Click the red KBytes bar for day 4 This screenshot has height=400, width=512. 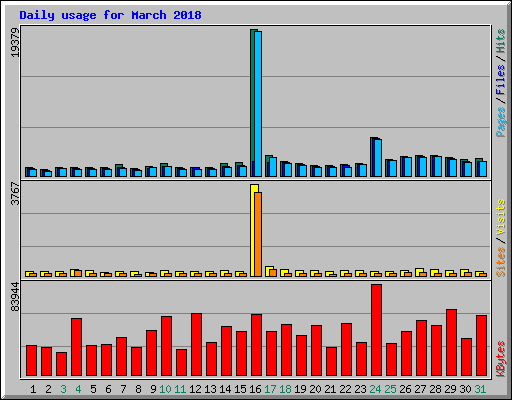76,347
